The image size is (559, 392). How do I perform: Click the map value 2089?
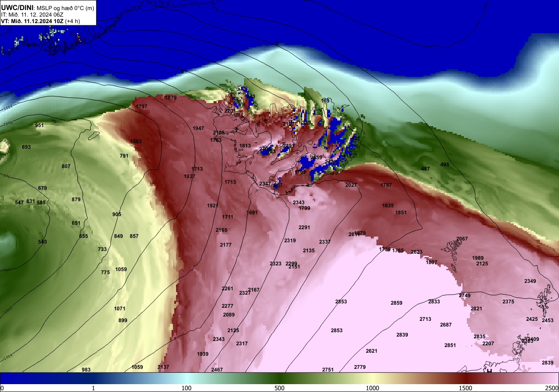click(229, 315)
